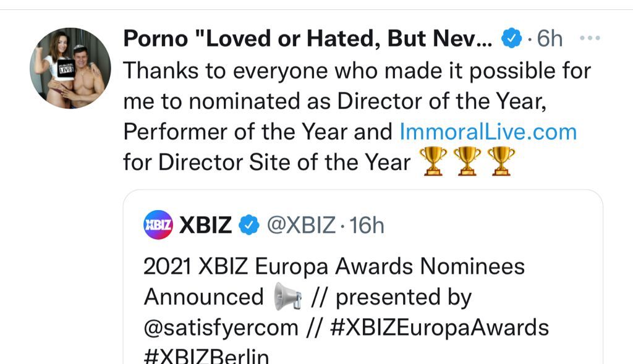Click the 16h quoted tweet timestamp

[x=367, y=226]
